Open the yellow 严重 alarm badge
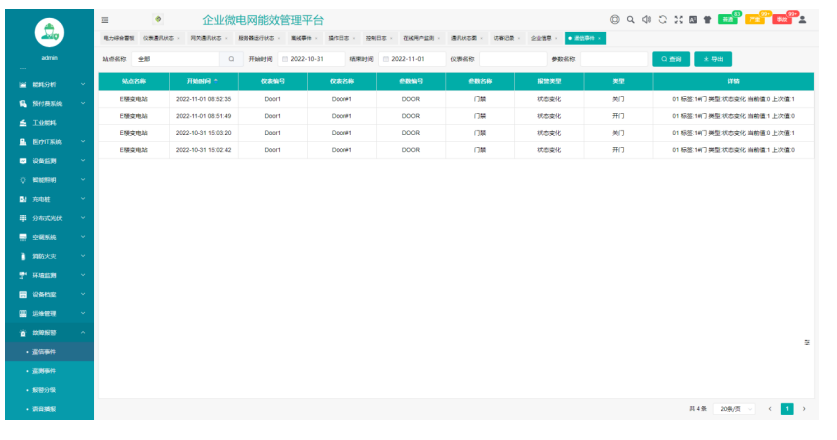 tap(755, 19)
